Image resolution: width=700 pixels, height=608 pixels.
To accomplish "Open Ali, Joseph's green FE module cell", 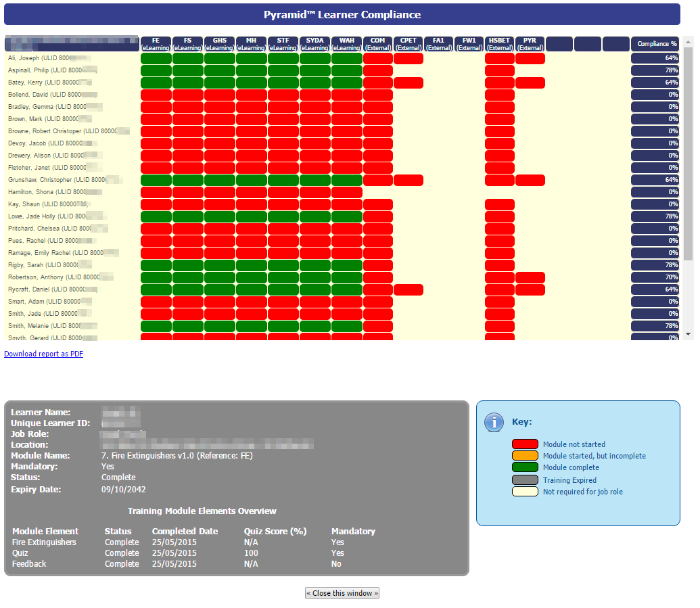I will [x=156, y=58].
